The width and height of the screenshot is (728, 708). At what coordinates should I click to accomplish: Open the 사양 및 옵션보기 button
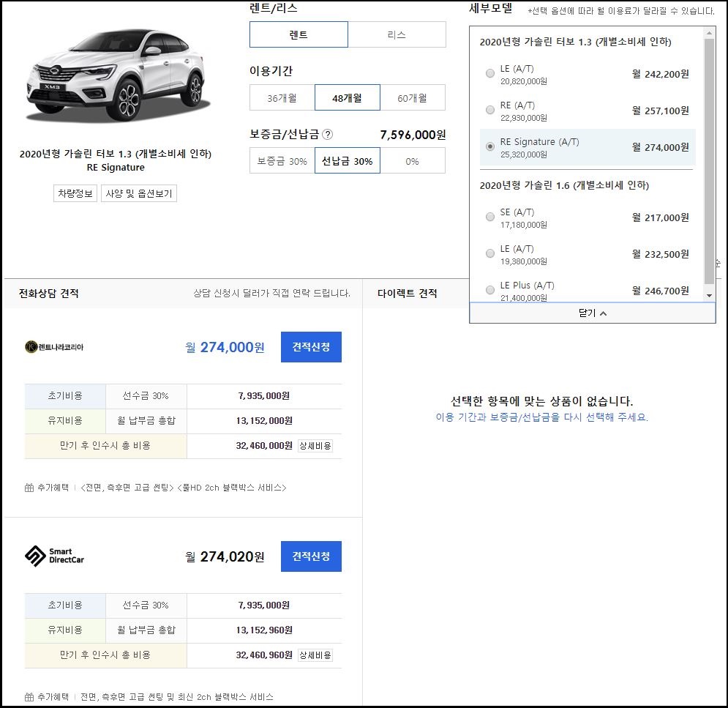pos(139,193)
